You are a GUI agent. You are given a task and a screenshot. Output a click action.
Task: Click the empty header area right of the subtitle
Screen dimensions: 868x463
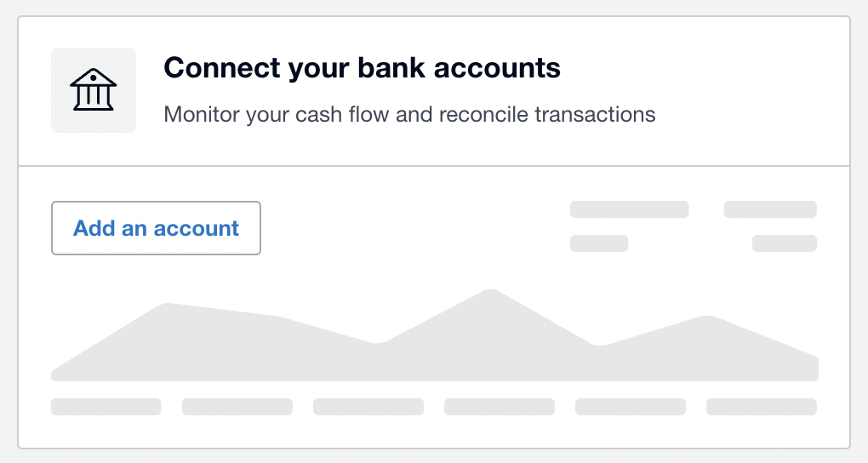[x=749, y=114]
